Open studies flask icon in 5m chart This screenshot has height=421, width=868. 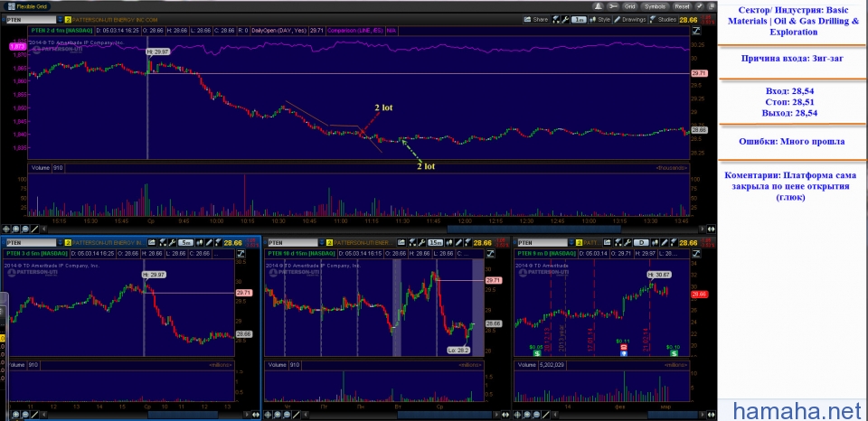[218, 242]
